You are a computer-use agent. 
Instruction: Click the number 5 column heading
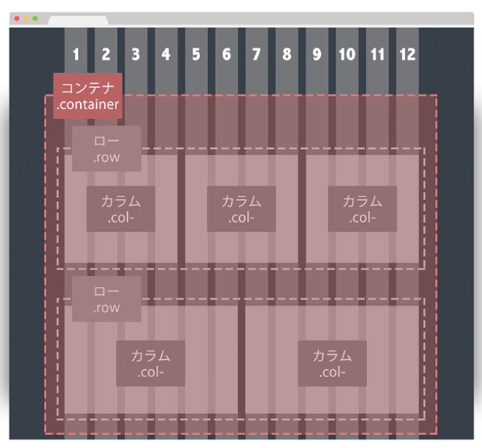[x=196, y=54]
